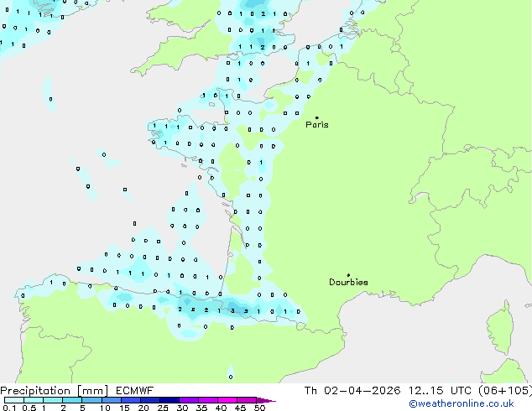Click the legend value label 0.5

[29, 408]
